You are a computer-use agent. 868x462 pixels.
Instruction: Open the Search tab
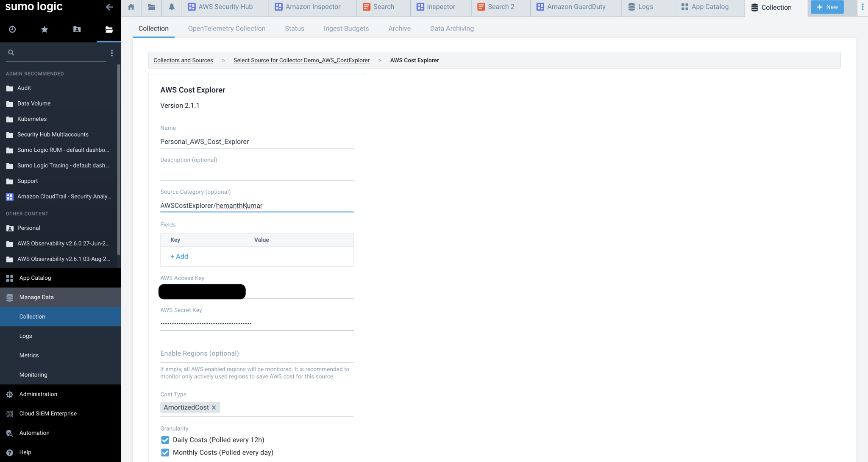(x=383, y=7)
